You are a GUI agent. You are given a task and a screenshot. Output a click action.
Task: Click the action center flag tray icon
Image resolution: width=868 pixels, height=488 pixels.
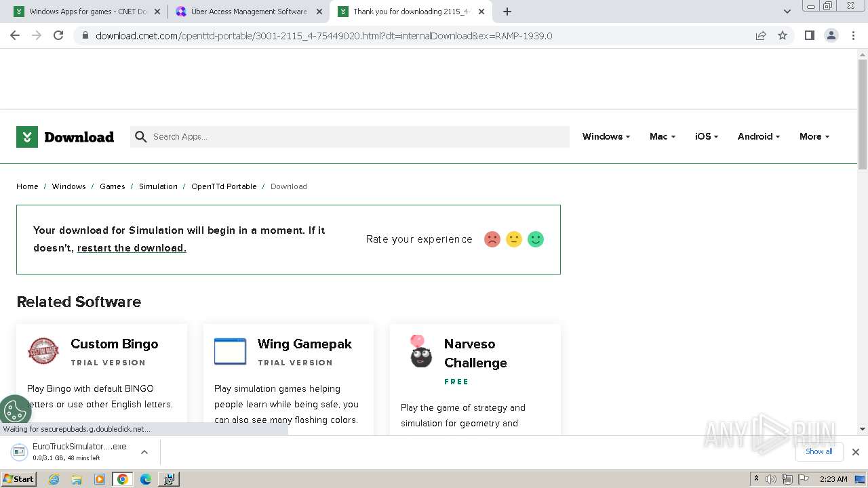[802, 479]
